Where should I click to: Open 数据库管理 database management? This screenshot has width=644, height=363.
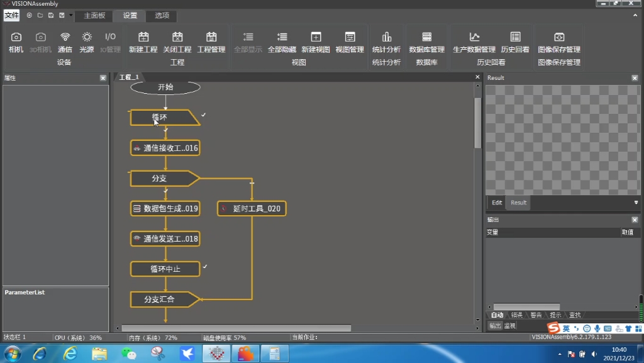(x=427, y=42)
